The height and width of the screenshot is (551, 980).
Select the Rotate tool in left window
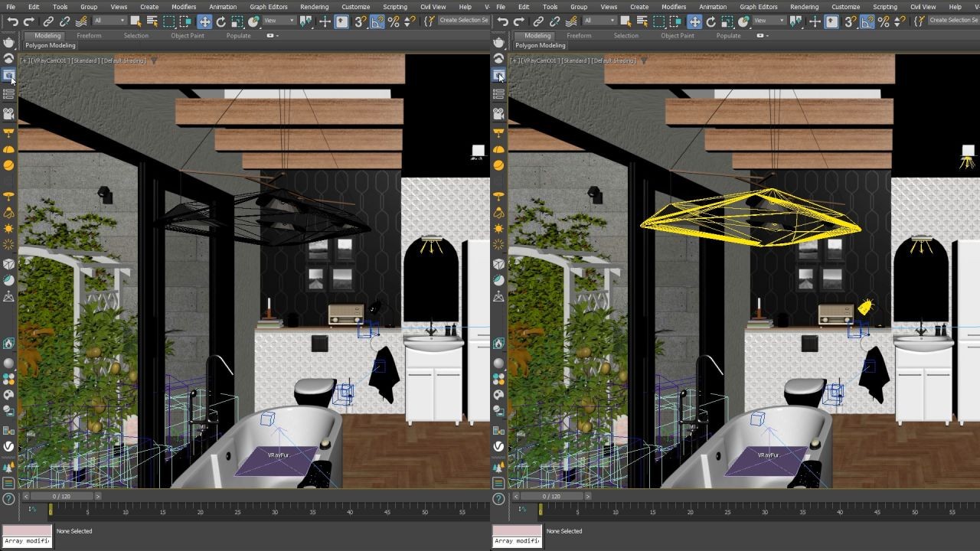[221, 22]
